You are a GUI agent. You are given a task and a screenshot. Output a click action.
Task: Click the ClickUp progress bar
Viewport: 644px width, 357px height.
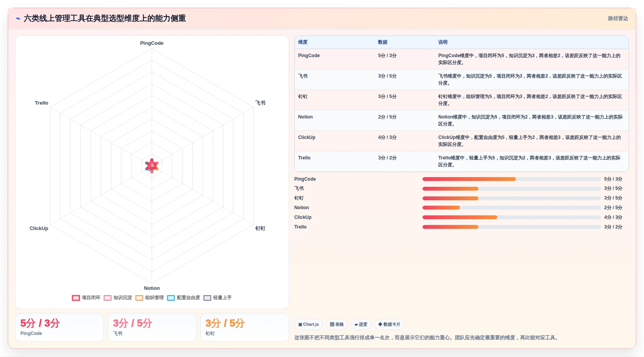pyautogui.click(x=512, y=217)
